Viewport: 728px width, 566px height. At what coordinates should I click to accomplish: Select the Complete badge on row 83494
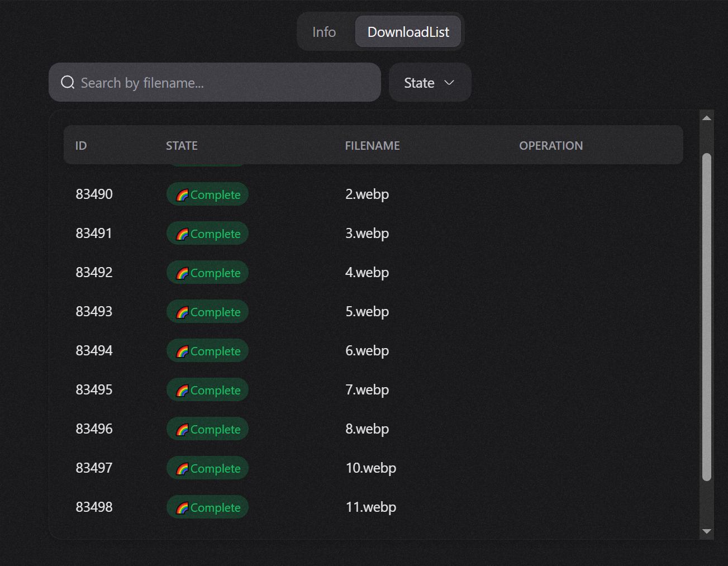click(x=207, y=350)
